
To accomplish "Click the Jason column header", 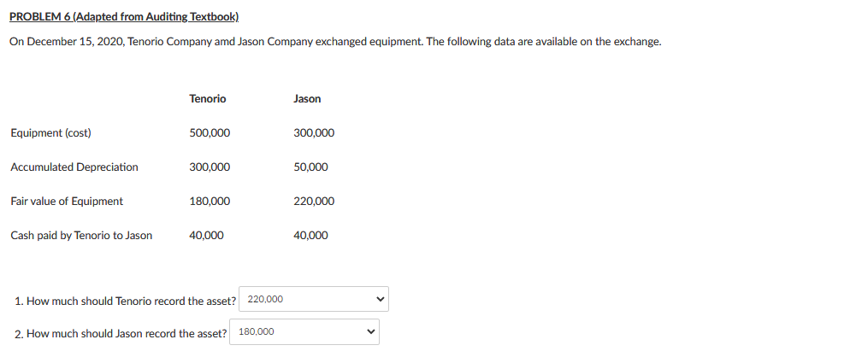I will [x=307, y=99].
